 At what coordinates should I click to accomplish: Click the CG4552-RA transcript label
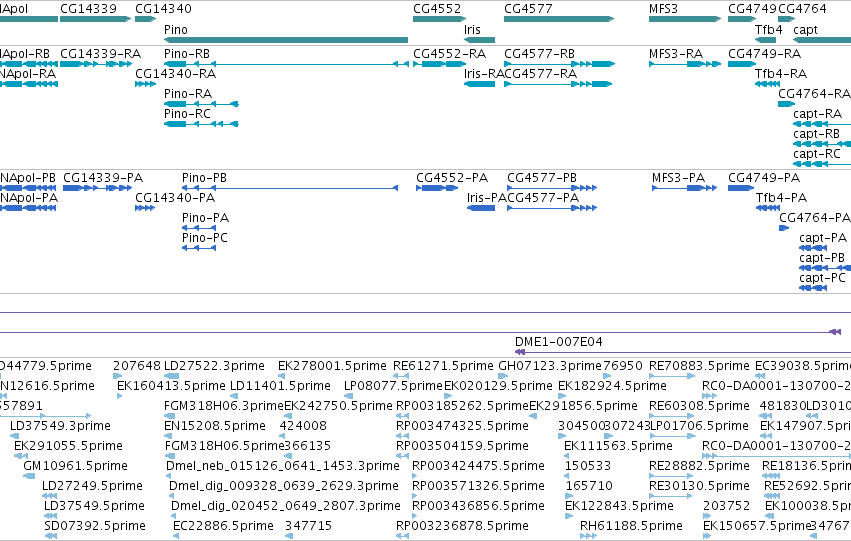(x=449, y=54)
